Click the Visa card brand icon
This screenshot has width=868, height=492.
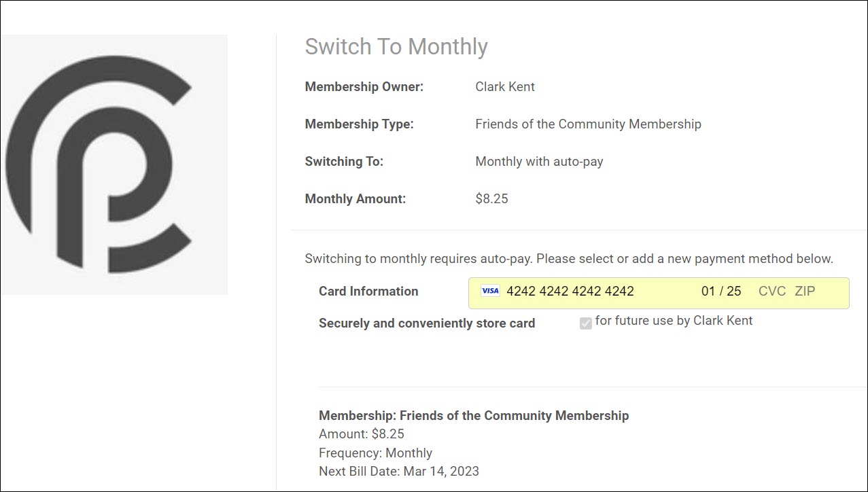tap(489, 291)
